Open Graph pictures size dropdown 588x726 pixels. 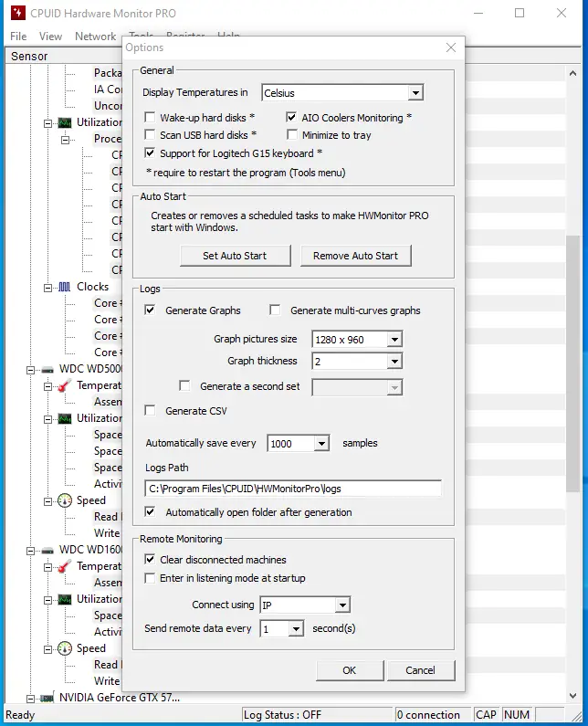(x=394, y=340)
